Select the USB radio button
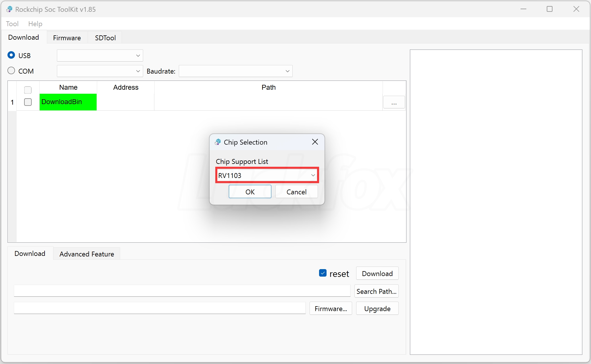 (11, 55)
